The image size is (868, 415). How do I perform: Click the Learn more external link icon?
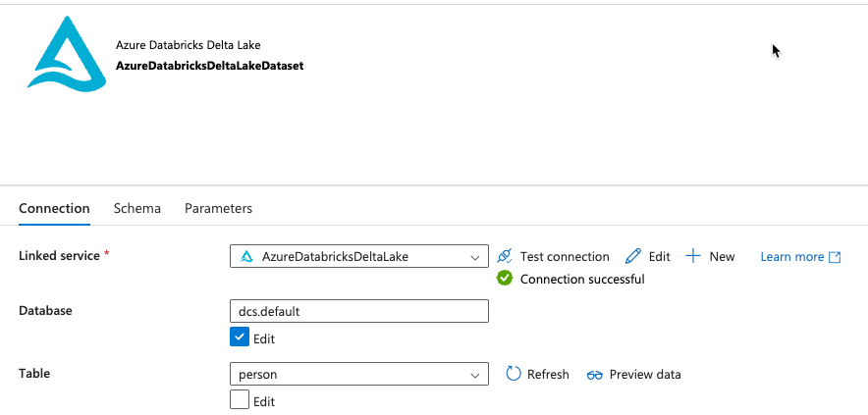835,257
